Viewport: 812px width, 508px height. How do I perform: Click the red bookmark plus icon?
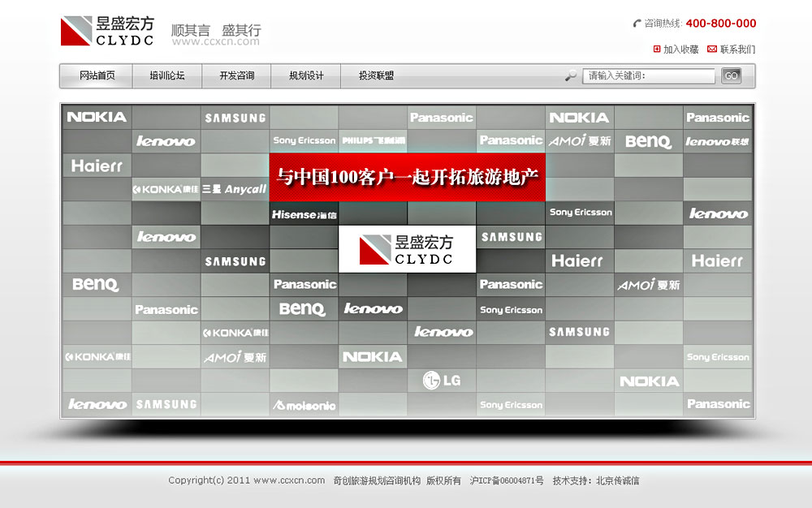[x=657, y=50]
